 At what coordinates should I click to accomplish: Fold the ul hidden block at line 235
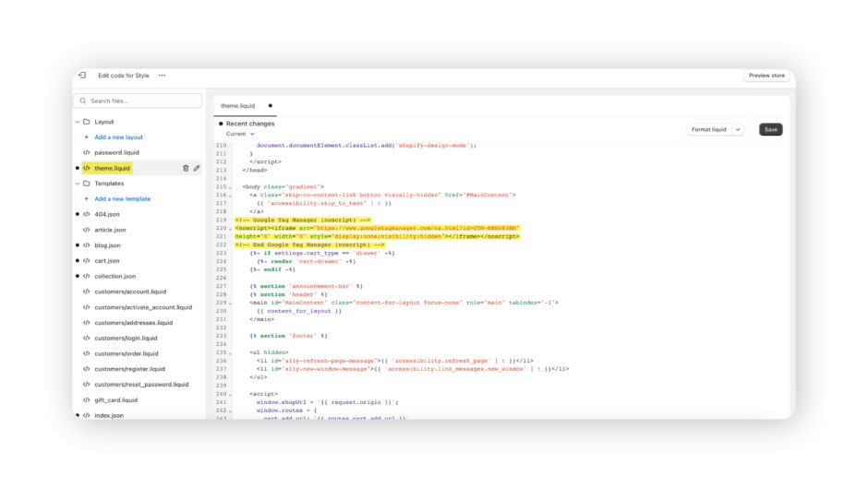pos(231,353)
